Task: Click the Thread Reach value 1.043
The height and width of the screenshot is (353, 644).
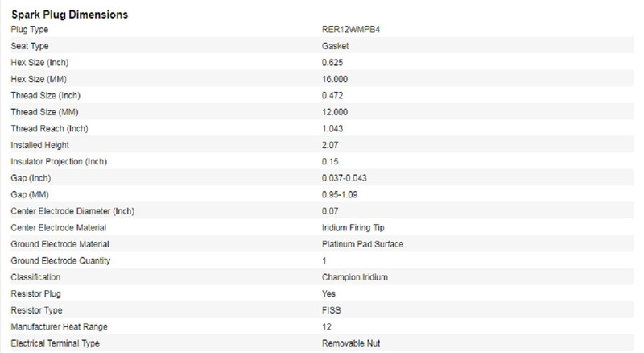Action: click(332, 129)
